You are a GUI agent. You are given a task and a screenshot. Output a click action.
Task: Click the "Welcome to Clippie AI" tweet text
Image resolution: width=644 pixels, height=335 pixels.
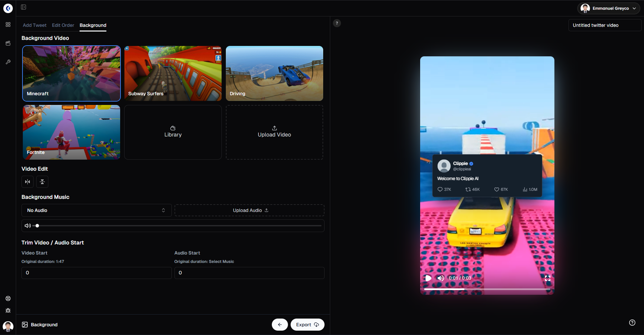pos(458,178)
